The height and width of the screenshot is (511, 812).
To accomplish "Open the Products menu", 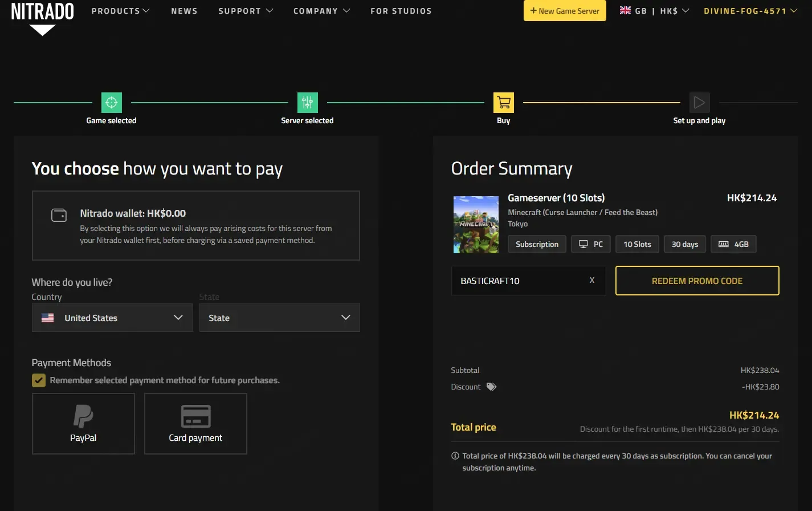I will click(120, 11).
